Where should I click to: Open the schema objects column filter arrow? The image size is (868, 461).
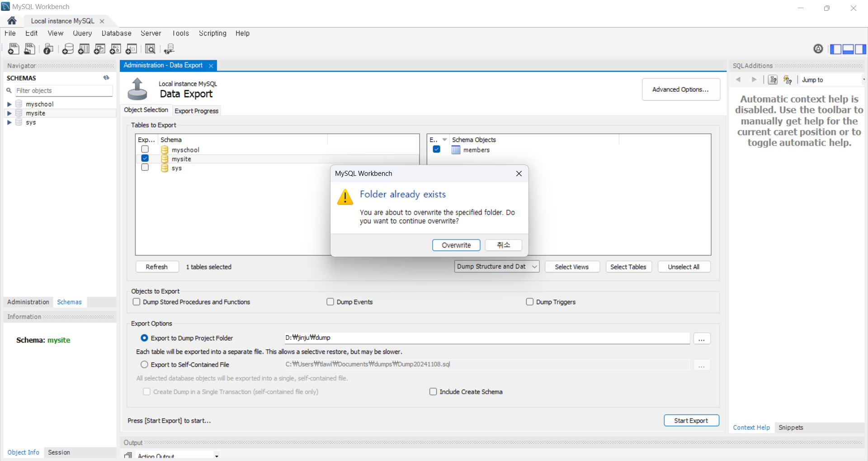(444, 140)
